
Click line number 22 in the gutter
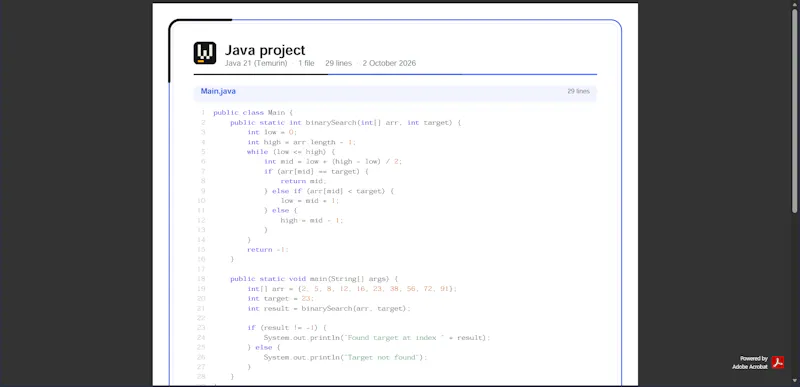(x=201, y=318)
